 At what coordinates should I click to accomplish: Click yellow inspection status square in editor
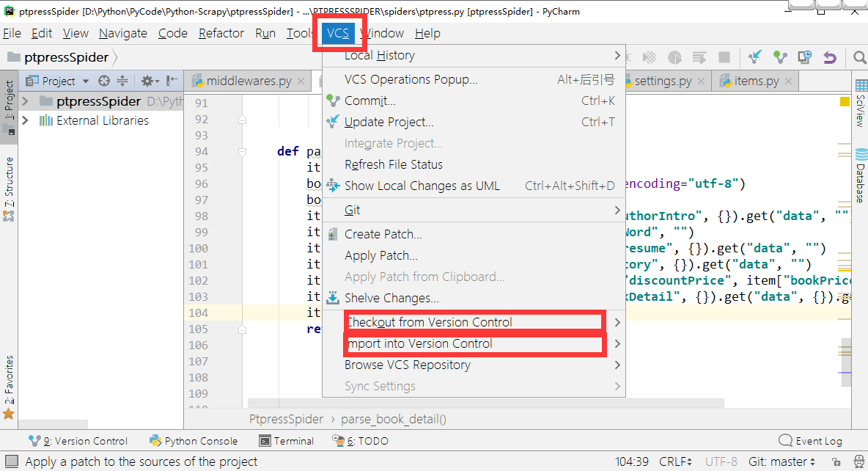845,101
